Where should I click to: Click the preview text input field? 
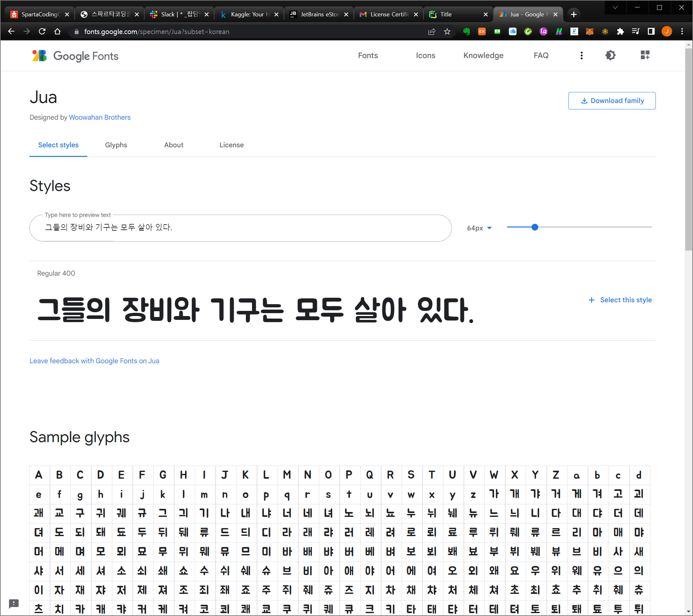point(240,227)
